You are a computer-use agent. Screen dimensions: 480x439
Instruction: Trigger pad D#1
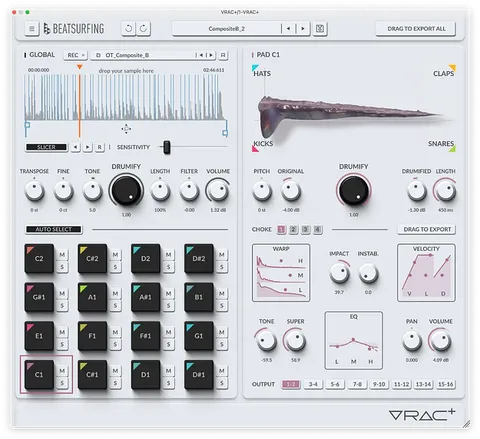pos(199,375)
